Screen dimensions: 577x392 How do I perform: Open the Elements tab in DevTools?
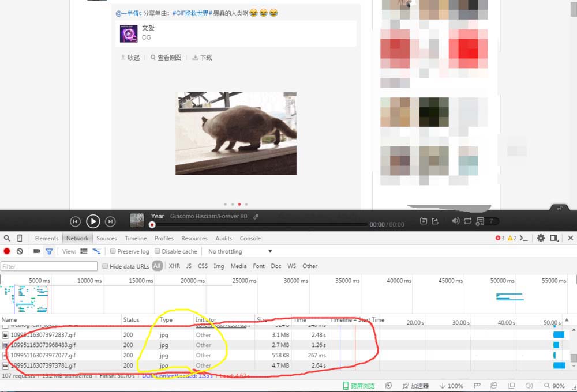click(47, 238)
